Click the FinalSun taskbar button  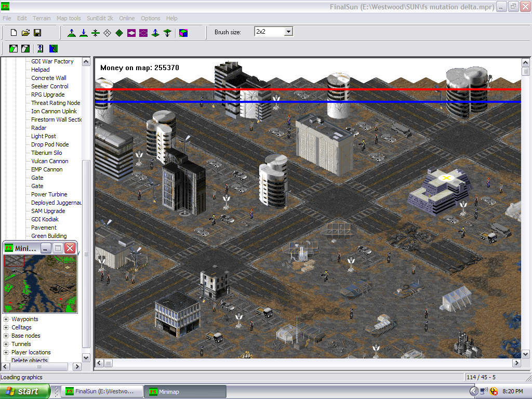102,392
